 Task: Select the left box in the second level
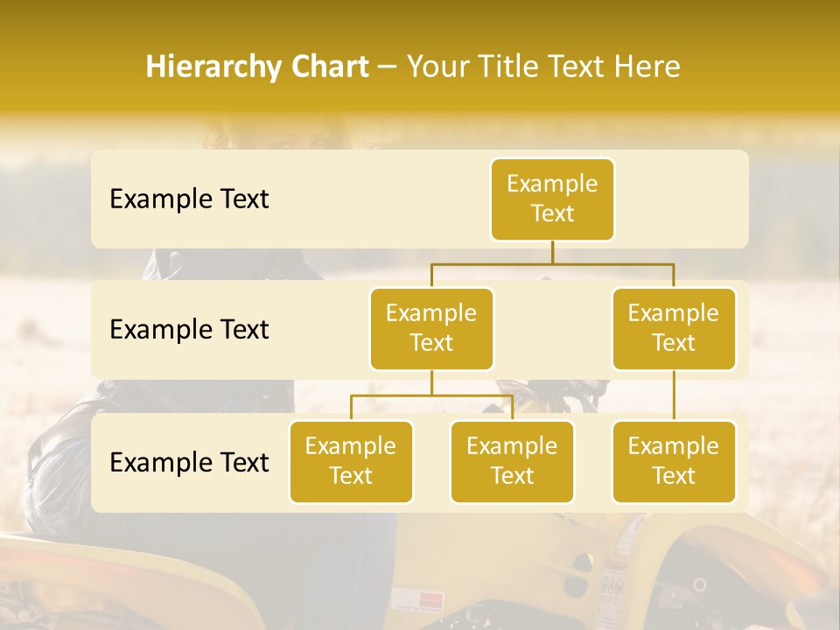pyautogui.click(x=431, y=329)
